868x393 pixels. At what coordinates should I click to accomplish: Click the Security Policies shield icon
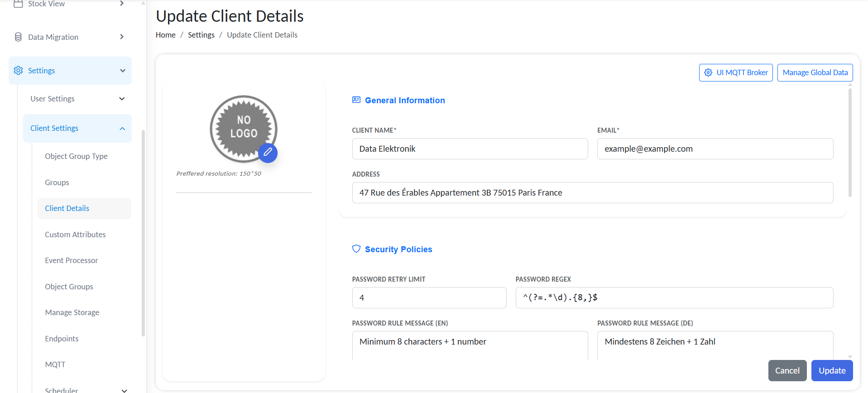(x=356, y=249)
